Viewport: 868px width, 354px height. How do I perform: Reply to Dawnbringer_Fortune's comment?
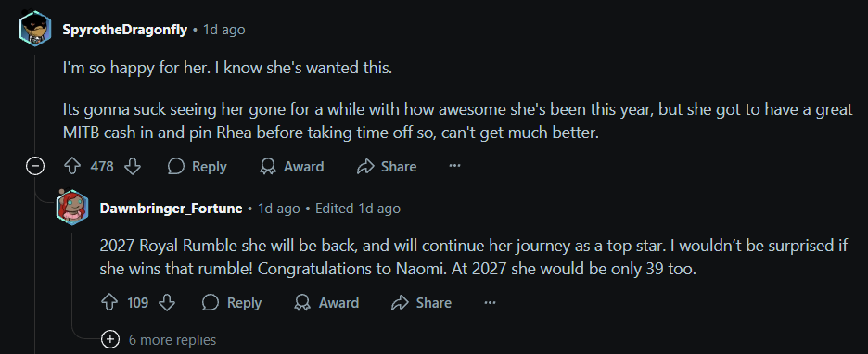[232, 303]
